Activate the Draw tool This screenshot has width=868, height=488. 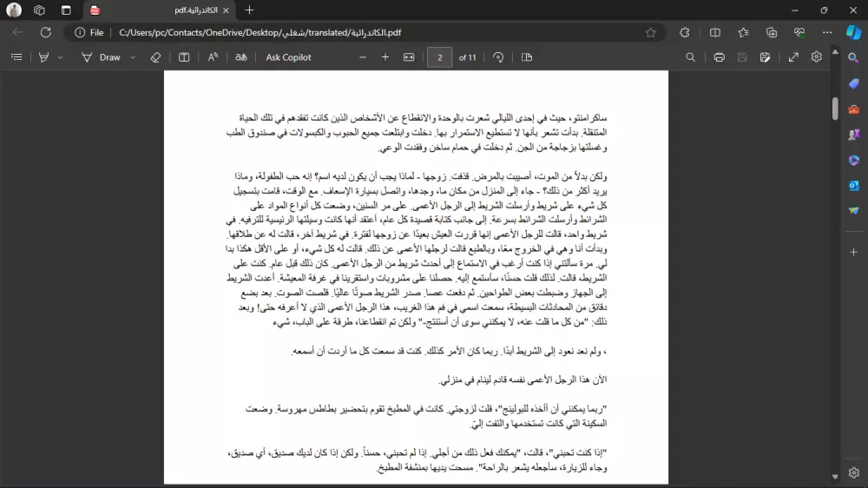click(102, 57)
